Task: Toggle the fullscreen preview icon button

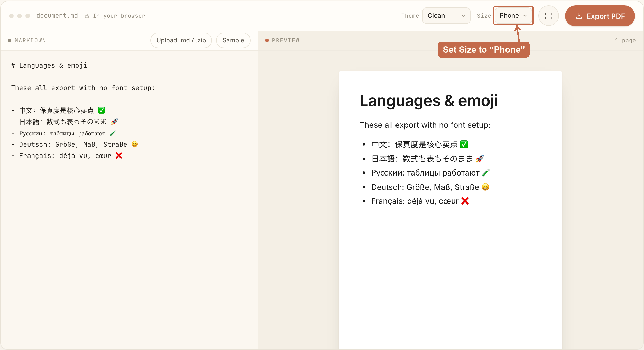Action: 548,16
